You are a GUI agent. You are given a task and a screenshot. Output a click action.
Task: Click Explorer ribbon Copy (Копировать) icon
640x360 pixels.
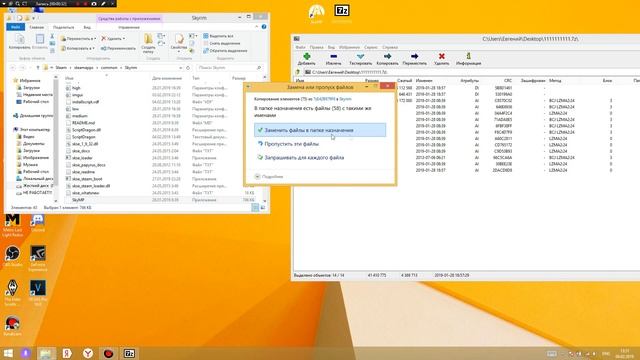point(20,39)
